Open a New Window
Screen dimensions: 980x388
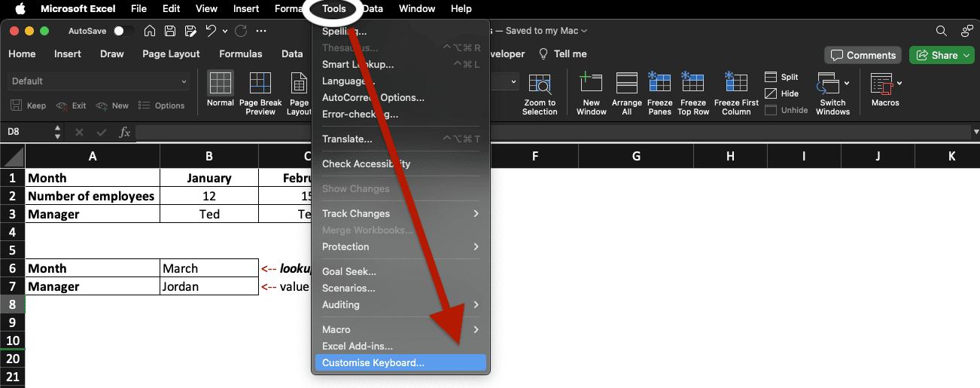pos(592,93)
